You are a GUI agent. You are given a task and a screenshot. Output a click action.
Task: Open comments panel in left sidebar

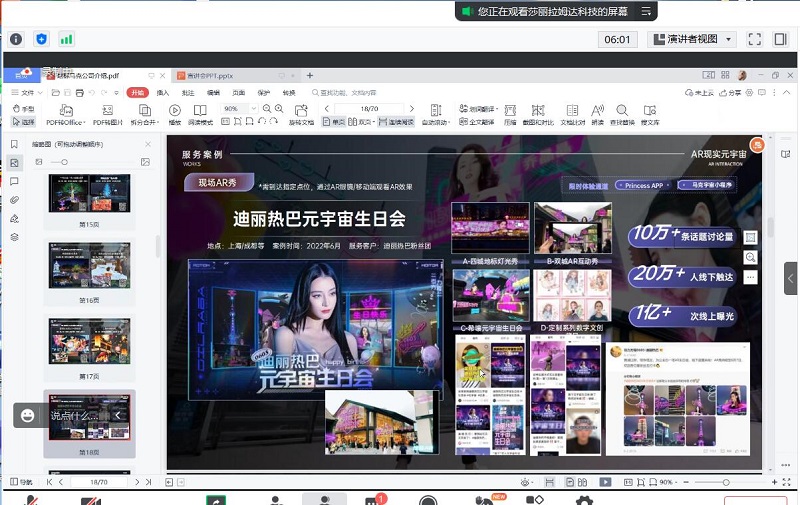coord(14,182)
